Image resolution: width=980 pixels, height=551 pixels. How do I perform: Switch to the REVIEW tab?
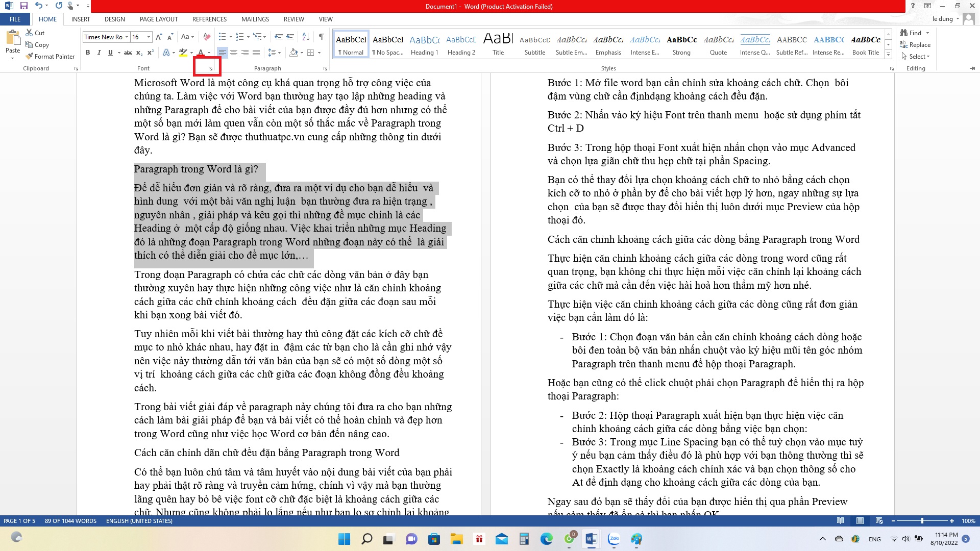293,19
